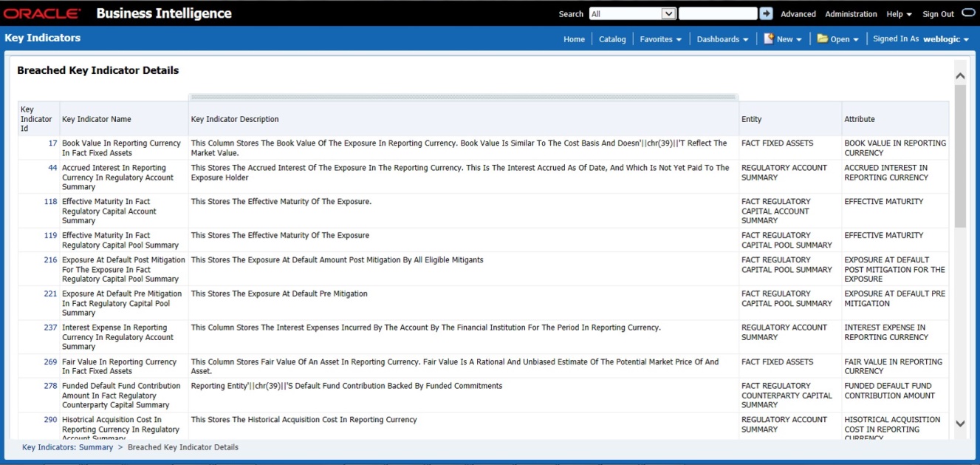The image size is (980, 465).
Task: Click the New report icon
Action: 769,38
